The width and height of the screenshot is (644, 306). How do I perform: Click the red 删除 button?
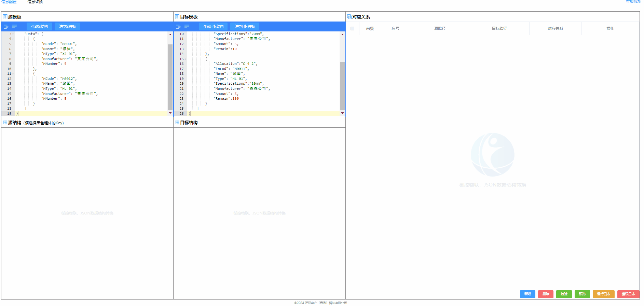point(546,294)
